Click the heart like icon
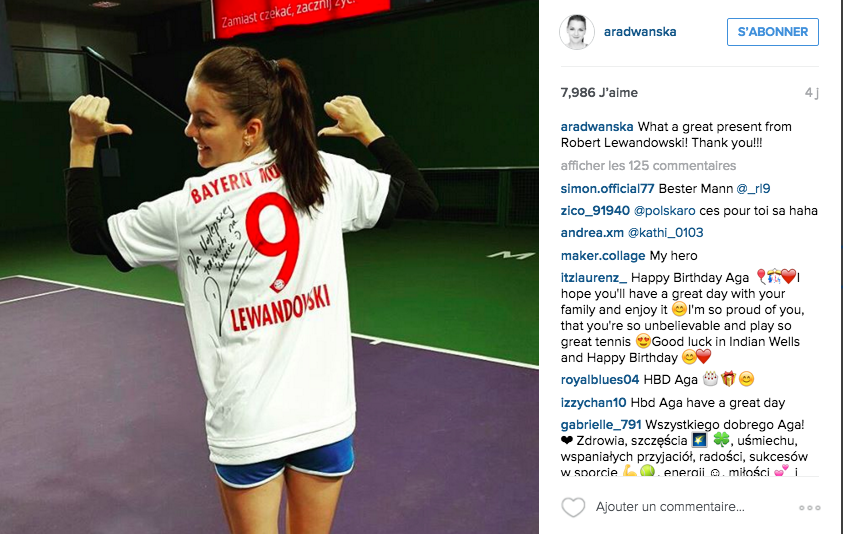This screenshot has height=534, width=843. [x=573, y=507]
